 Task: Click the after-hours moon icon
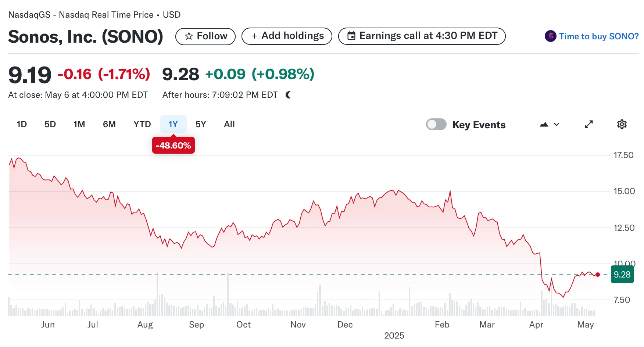click(x=288, y=95)
